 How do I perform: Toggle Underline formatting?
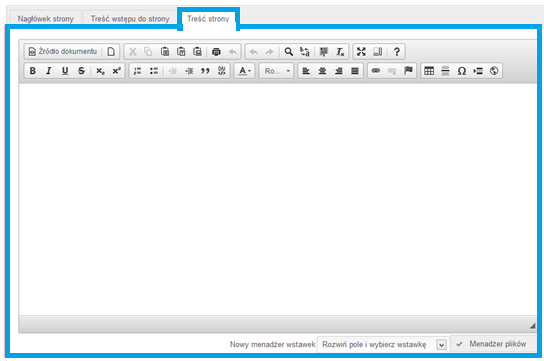click(x=65, y=71)
